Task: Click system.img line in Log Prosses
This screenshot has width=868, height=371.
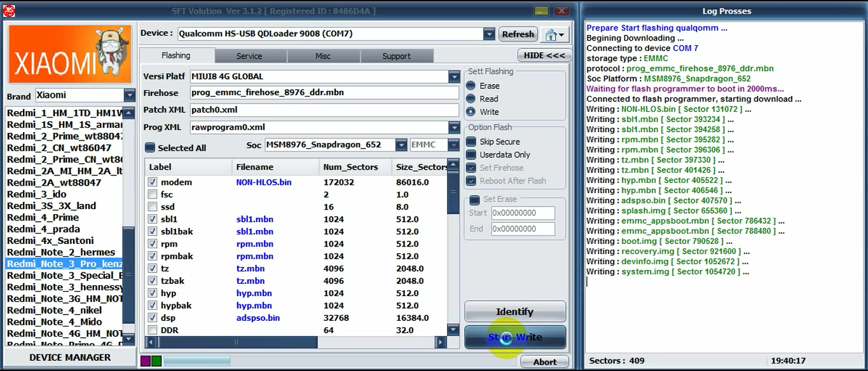Action: [668, 271]
